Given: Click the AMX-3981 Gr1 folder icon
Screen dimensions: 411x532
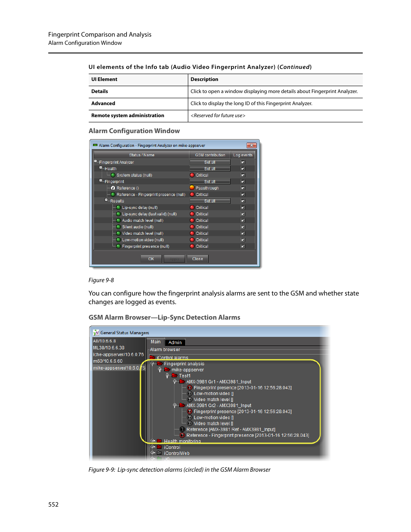Looking at the screenshot, I should click(182, 382).
